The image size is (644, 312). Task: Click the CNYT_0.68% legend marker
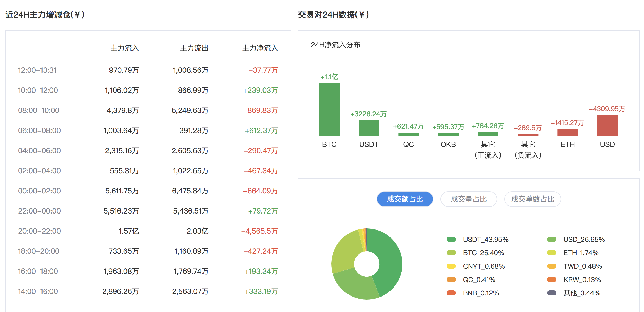point(451,266)
